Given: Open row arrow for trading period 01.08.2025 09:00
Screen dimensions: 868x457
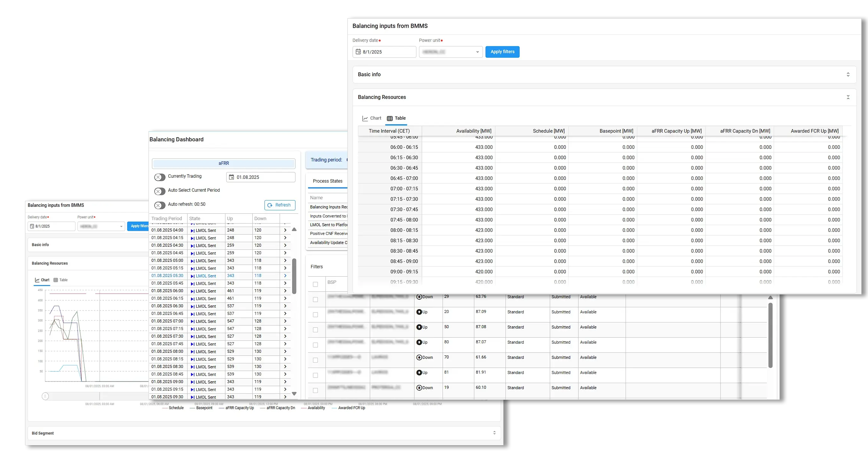Looking at the screenshot, I should [x=285, y=382].
